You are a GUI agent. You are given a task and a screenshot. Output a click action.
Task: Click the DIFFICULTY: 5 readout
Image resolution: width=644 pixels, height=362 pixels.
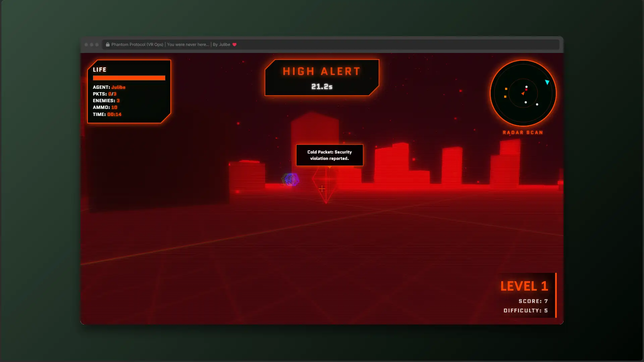525,311
